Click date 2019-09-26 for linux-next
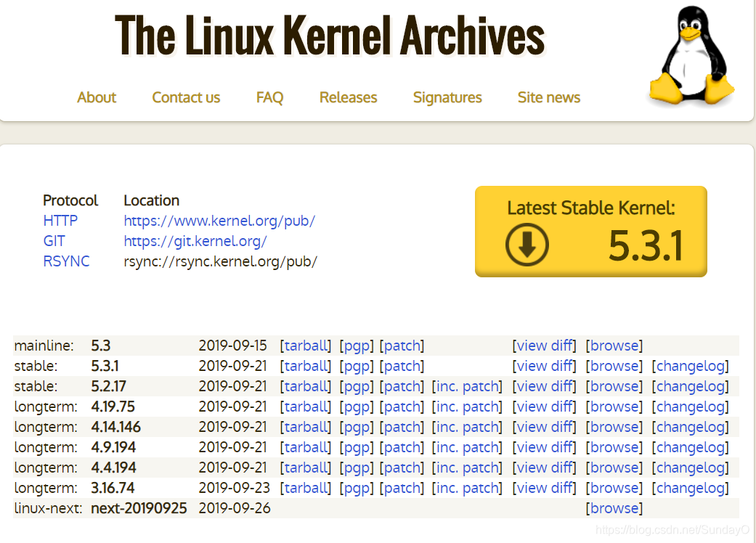 [x=235, y=508]
